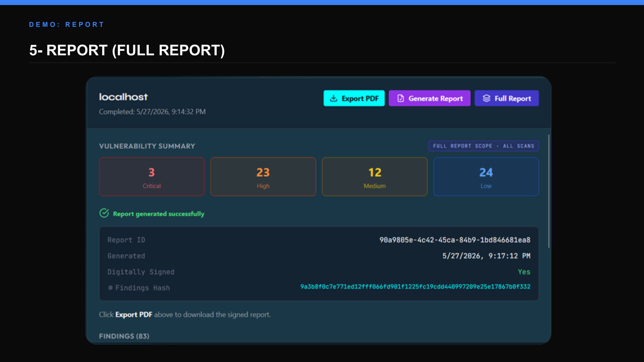Image resolution: width=644 pixels, height=362 pixels.
Task: Click the report panel vertical scrollbar
Action: click(x=549, y=191)
